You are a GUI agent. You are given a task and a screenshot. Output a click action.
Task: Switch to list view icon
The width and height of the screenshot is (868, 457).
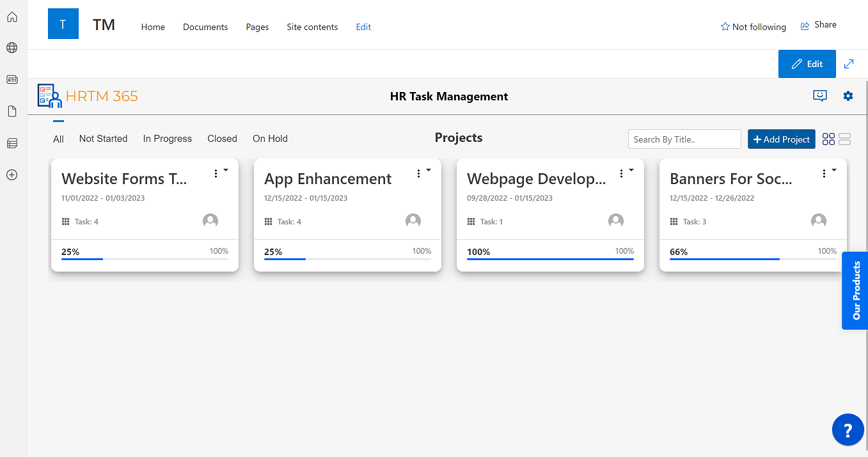point(844,139)
